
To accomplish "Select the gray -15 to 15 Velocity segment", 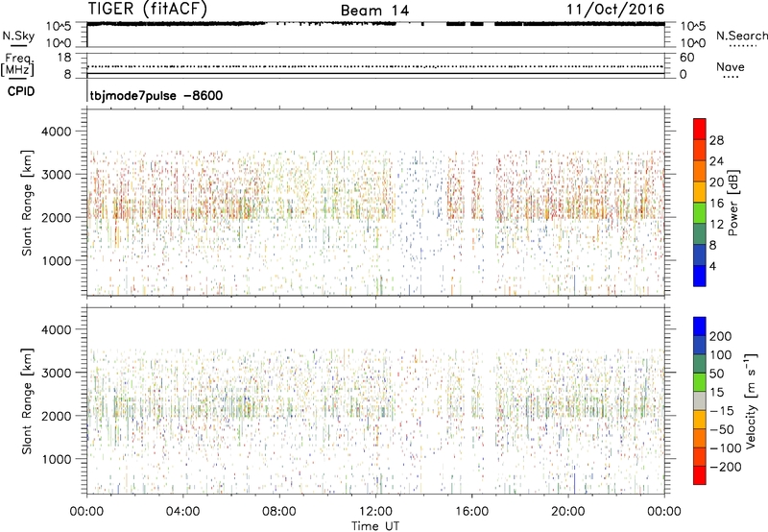I will [x=700, y=400].
